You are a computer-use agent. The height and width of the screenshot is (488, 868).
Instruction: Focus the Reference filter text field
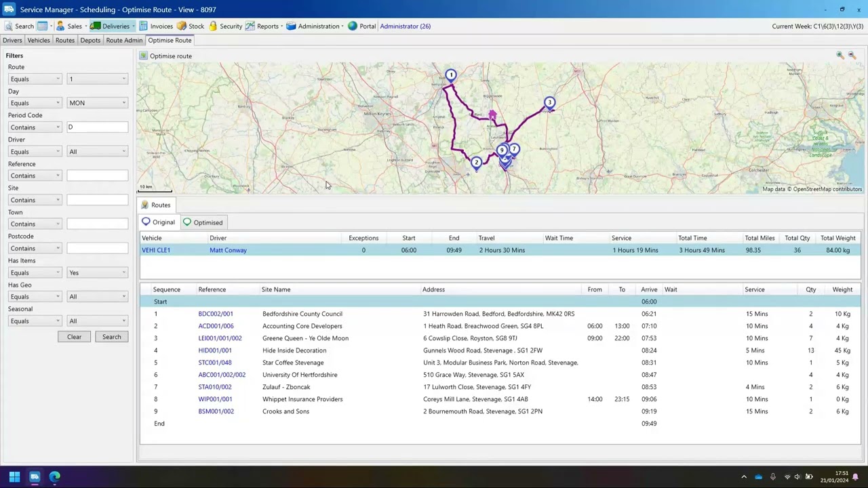(97, 176)
